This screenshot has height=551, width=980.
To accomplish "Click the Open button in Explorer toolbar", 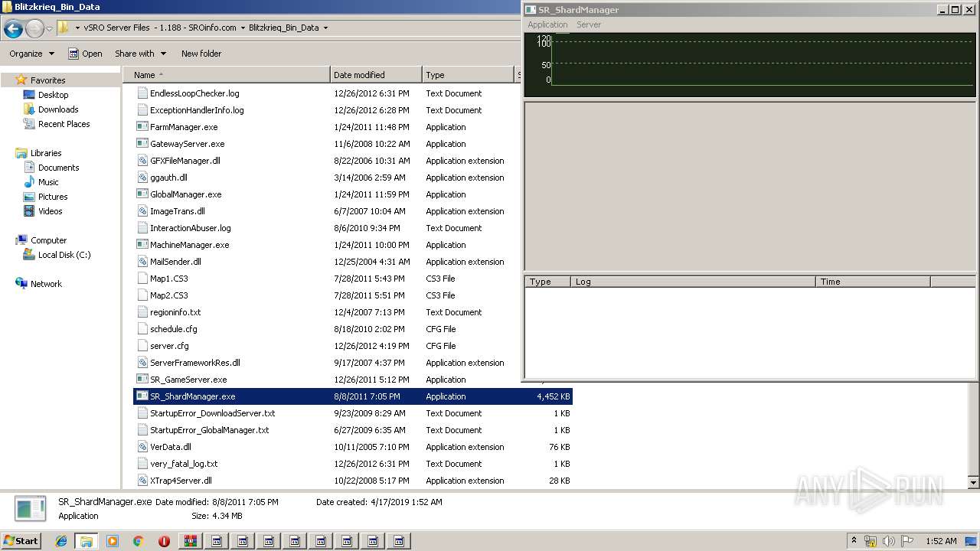I will (85, 54).
